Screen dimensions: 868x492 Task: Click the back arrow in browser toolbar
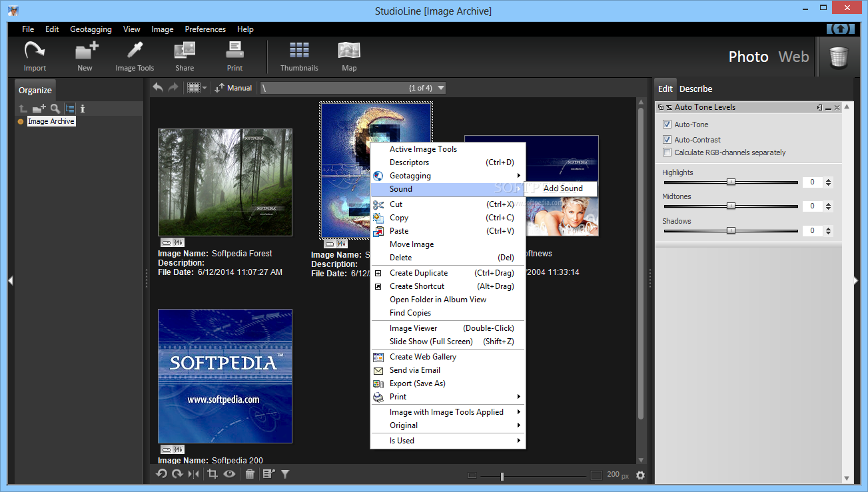[x=158, y=87]
